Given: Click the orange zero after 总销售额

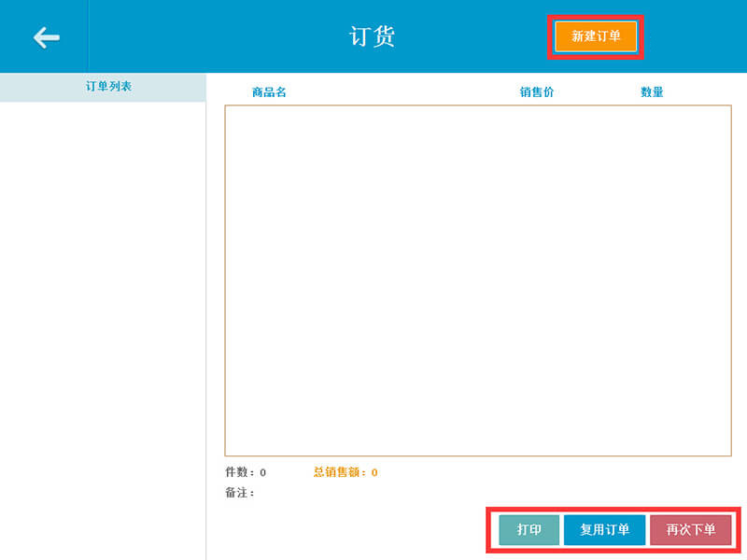Looking at the screenshot, I should [x=374, y=472].
